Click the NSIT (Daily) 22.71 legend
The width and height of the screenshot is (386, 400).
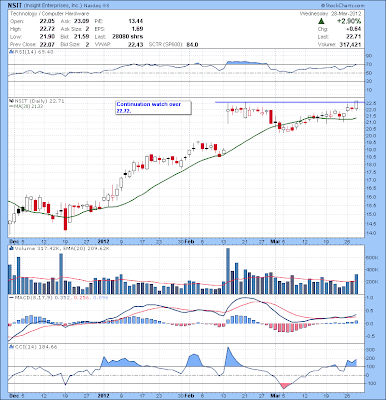pos(39,101)
